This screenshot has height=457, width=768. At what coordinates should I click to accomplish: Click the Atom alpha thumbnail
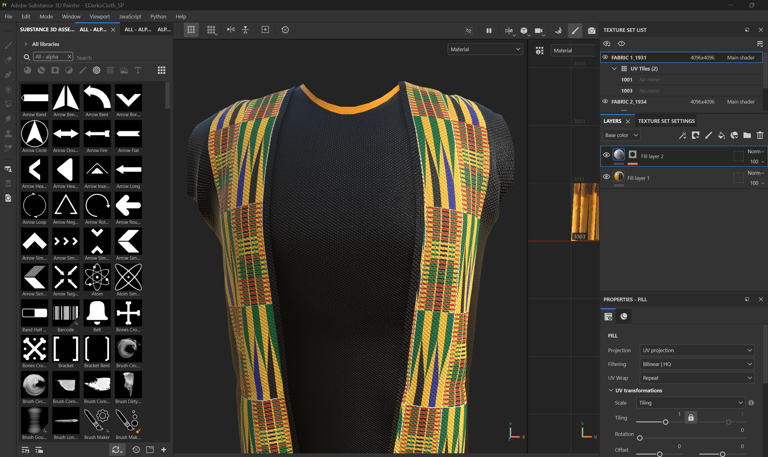point(97,277)
